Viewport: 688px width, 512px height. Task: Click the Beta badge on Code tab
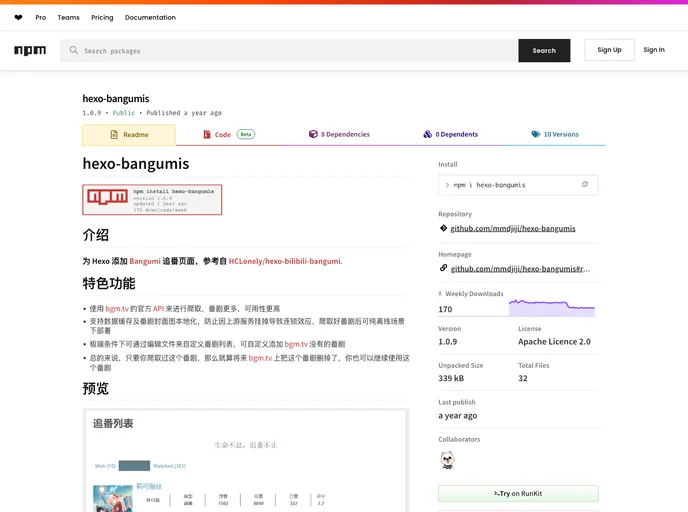[x=246, y=134]
